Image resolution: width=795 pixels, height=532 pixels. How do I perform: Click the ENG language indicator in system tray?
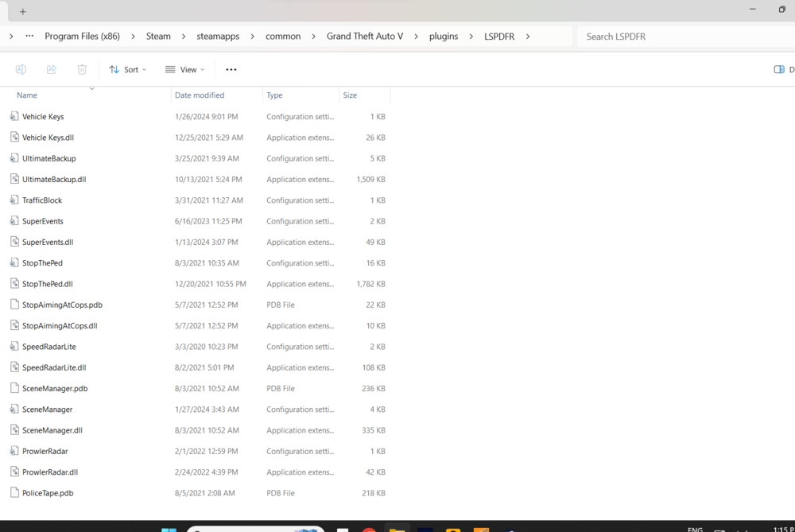tap(695, 528)
